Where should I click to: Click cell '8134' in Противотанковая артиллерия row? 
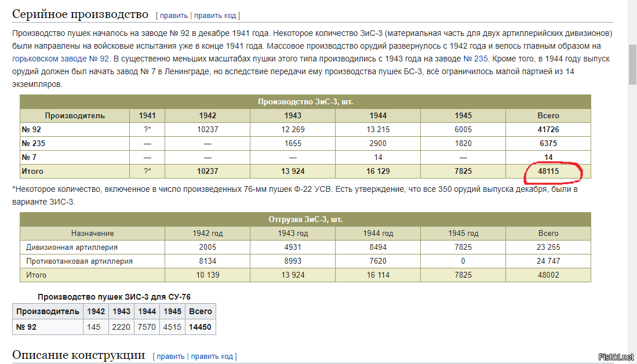click(x=208, y=261)
